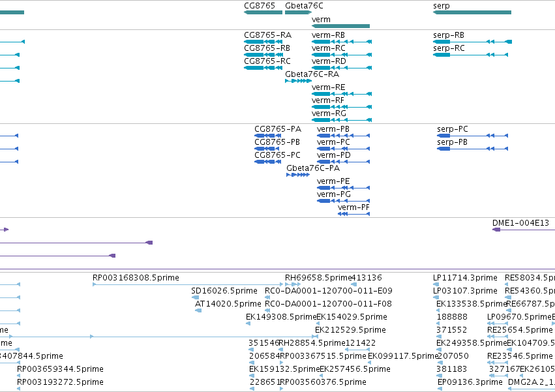Click feature 188888
The image size is (555, 392).
438,324
